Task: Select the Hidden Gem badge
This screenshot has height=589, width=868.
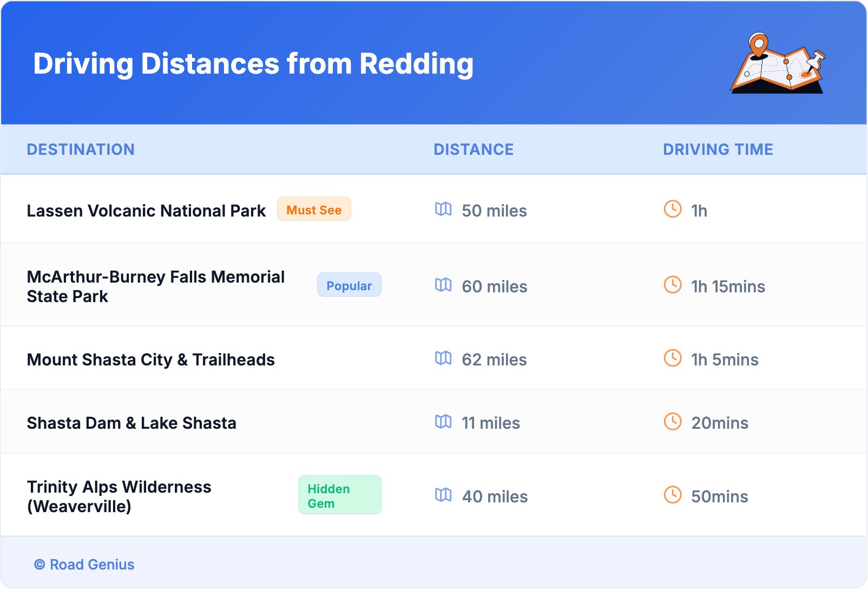Action: click(x=339, y=495)
